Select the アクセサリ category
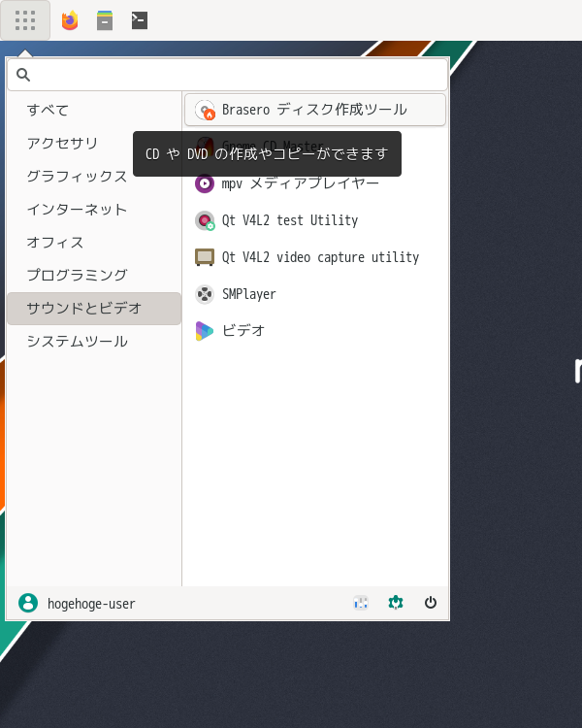This screenshot has width=582, height=728. [x=94, y=143]
